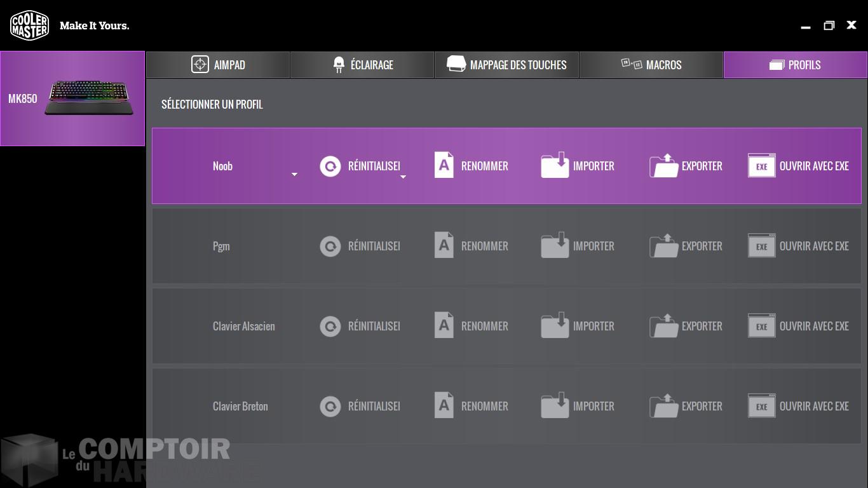The width and height of the screenshot is (868, 488).
Task: Click the RENOMMER button on Clavier Breton
Action: point(444,406)
